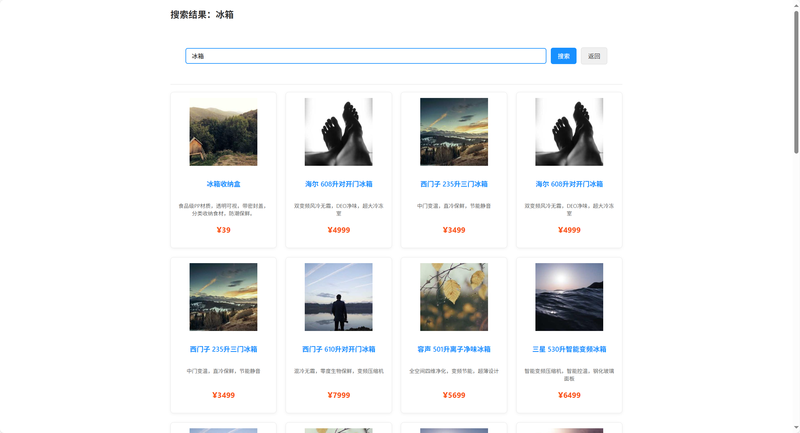Click lake sunset thumbnail above 容声 501升 card
The image size is (800, 433).
pyautogui.click(x=454, y=132)
